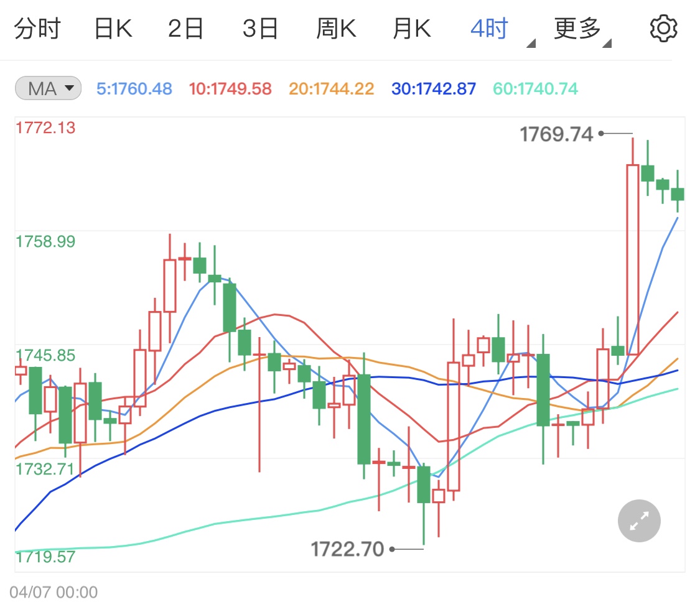Click the 1758.99 axis label
The width and height of the screenshot is (700, 607).
[x=45, y=241]
